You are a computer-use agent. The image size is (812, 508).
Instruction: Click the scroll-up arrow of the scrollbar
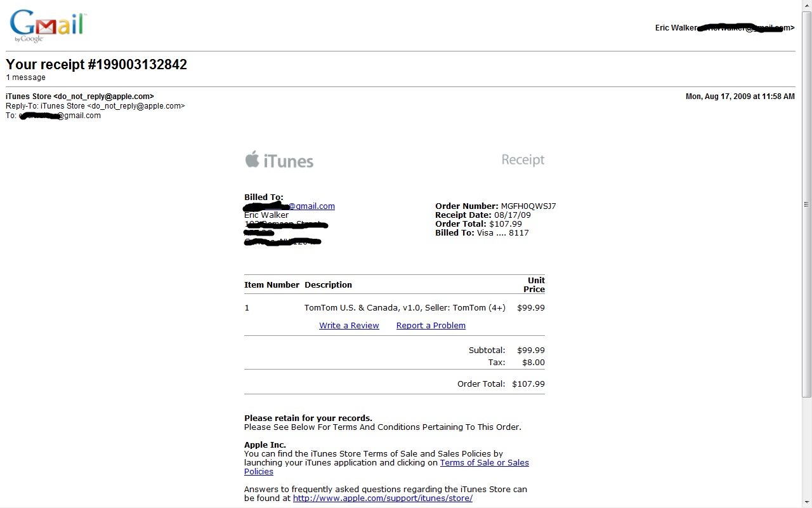pos(806,5)
